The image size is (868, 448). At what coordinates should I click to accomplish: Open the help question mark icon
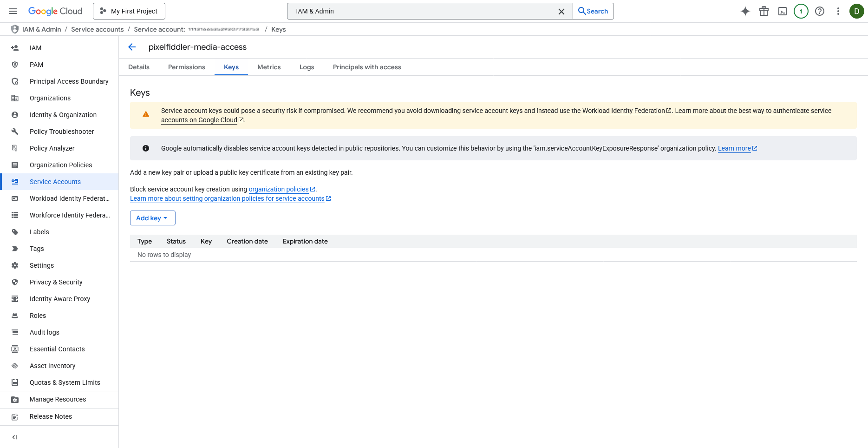[819, 11]
